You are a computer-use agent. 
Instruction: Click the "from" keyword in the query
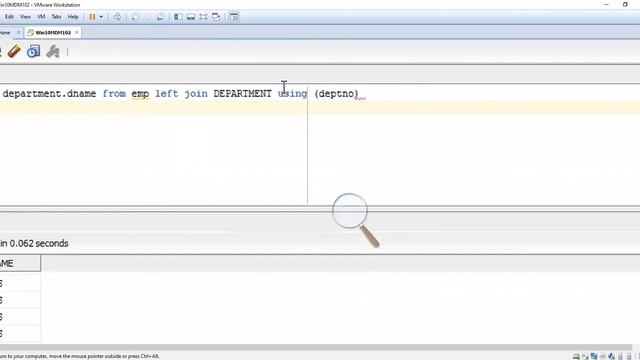pos(114,93)
